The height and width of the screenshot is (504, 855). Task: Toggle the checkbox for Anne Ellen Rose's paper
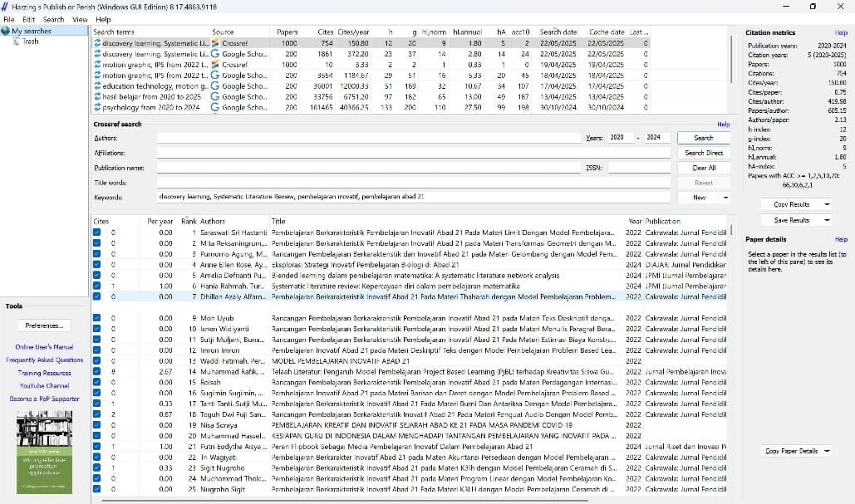tap(97, 264)
